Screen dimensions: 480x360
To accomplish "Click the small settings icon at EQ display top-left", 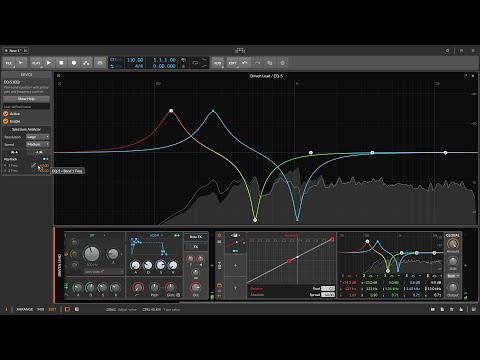I will [58, 76].
